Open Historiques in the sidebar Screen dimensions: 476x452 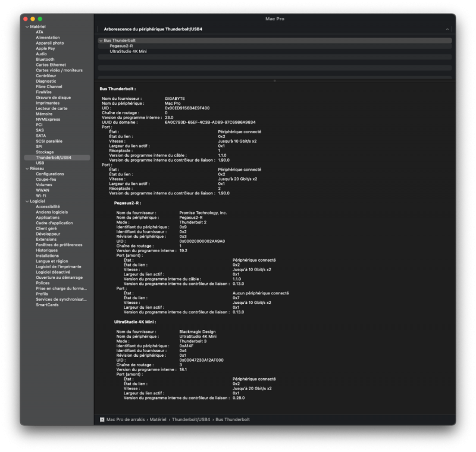[46, 250]
